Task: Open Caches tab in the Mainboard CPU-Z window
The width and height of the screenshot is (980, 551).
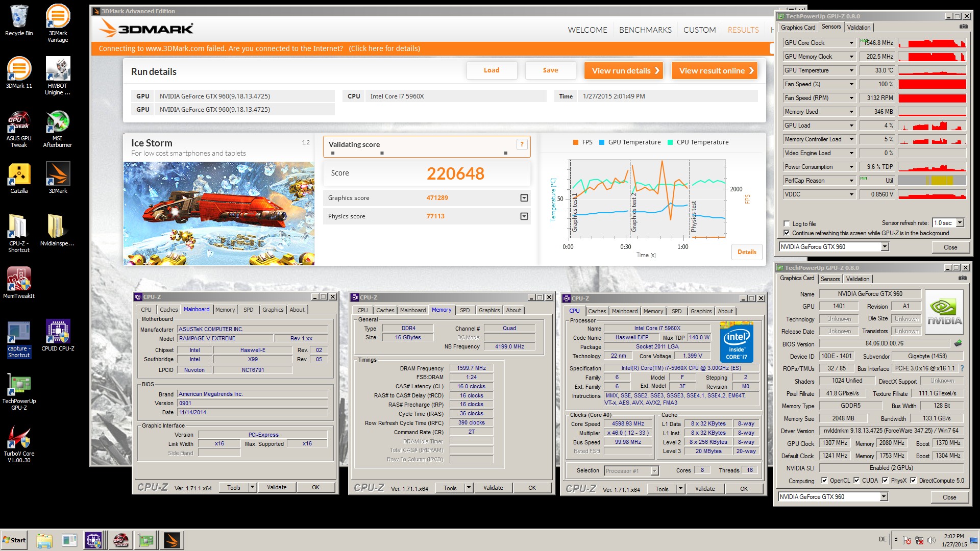Action: (x=168, y=310)
